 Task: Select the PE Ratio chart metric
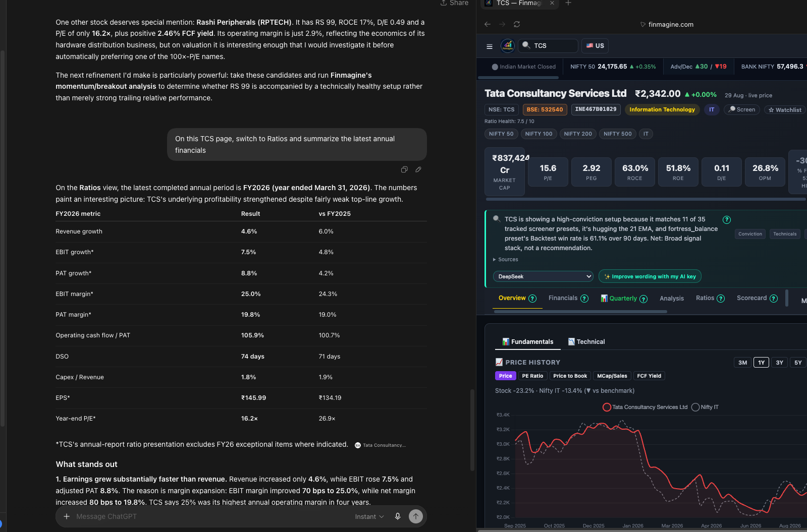(x=532, y=376)
